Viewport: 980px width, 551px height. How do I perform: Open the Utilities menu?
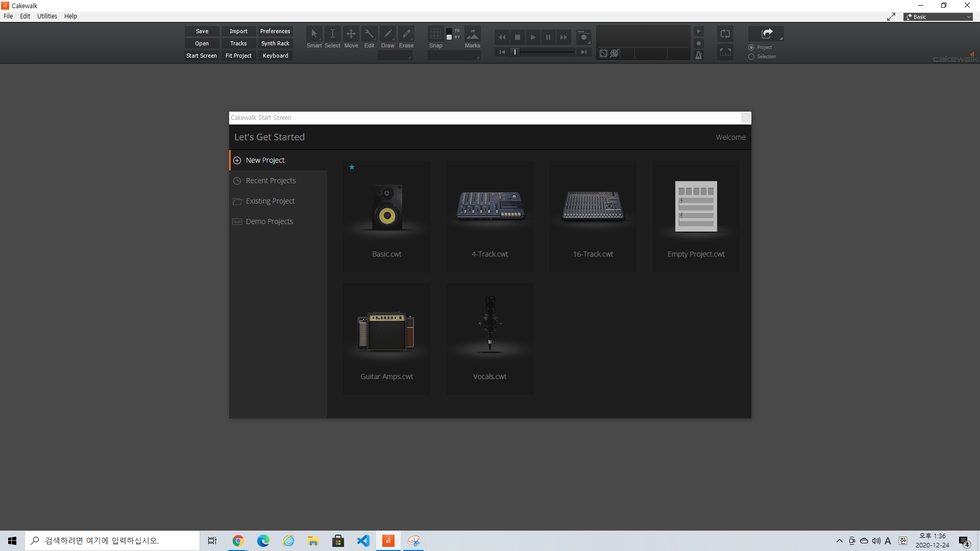(47, 16)
